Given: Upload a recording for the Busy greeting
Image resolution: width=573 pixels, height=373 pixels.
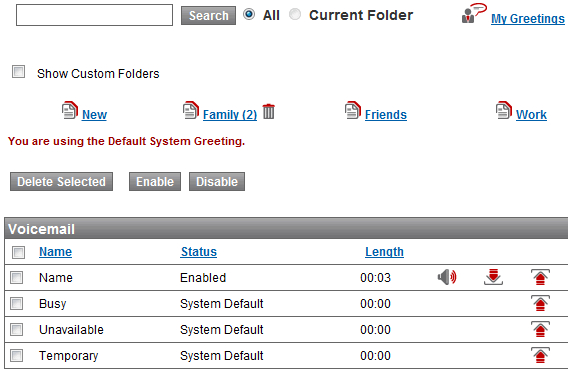Looking at the screenshot, I should (540, 303).
